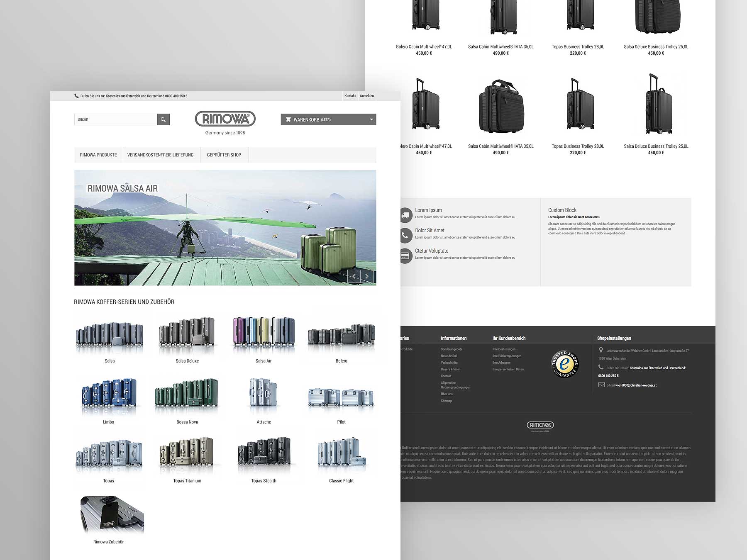Click the Custom Block heading

(x=562, y=210)
